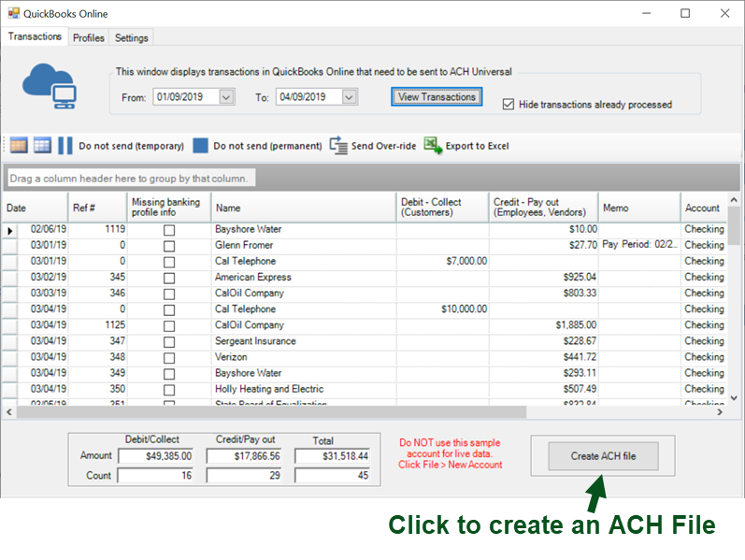Click the Export to Excel icon
Viewport: 745px width, 560px height.
click(x=433, y=145)
